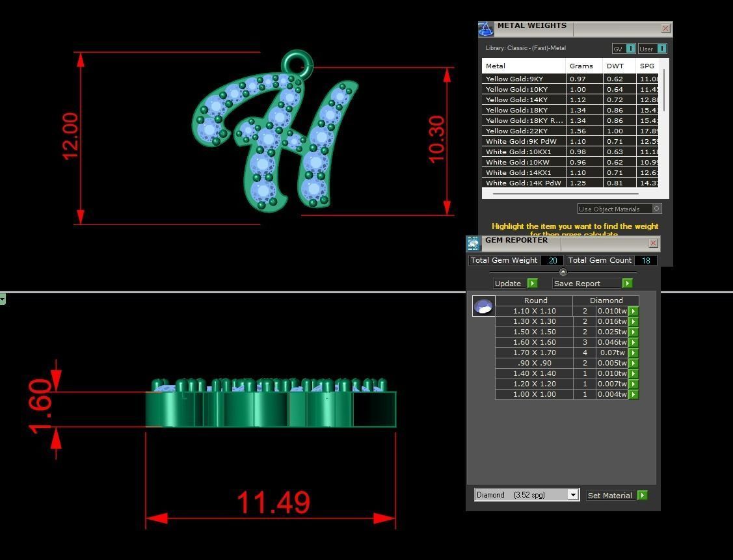Click the Set Material button label
The image size is (733, 560).
(609, 496)
